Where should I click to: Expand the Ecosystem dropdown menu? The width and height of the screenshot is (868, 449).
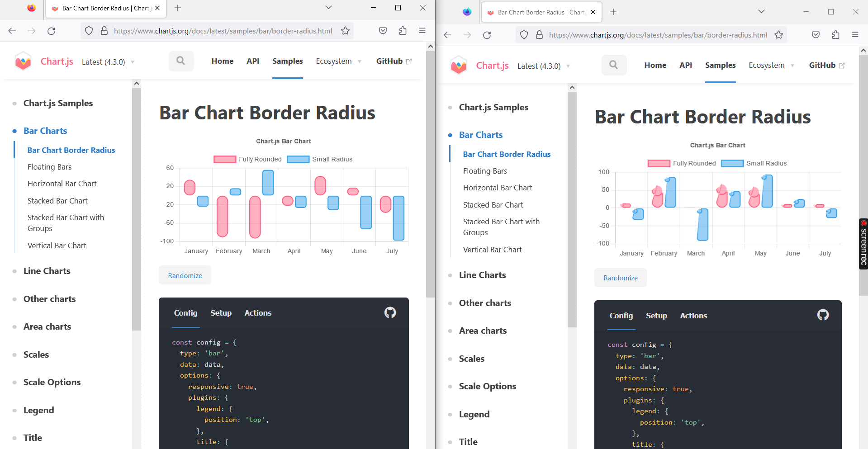click(338, 61)
